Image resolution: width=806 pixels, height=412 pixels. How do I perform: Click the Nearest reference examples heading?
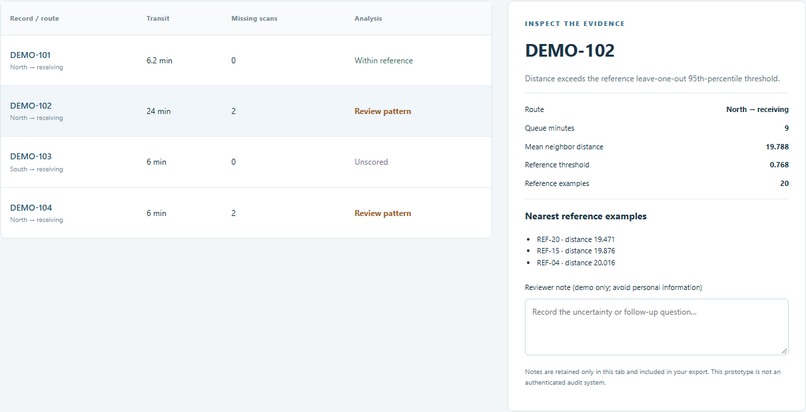click(x=585, y=216)
